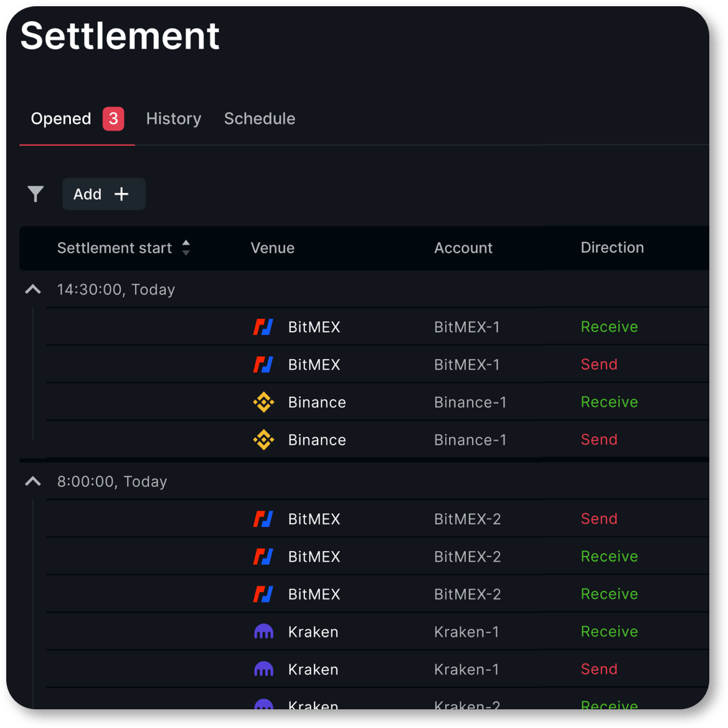Screen dimensions: 728x728
Task: Collapse the 8:00:00 Today settlement group
Action: pyautogui.click(x=33, y=481)
